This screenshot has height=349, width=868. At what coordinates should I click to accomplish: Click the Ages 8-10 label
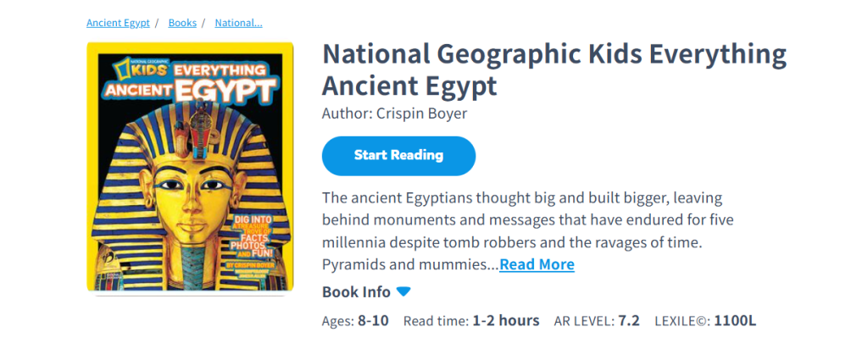coord(355,320)
